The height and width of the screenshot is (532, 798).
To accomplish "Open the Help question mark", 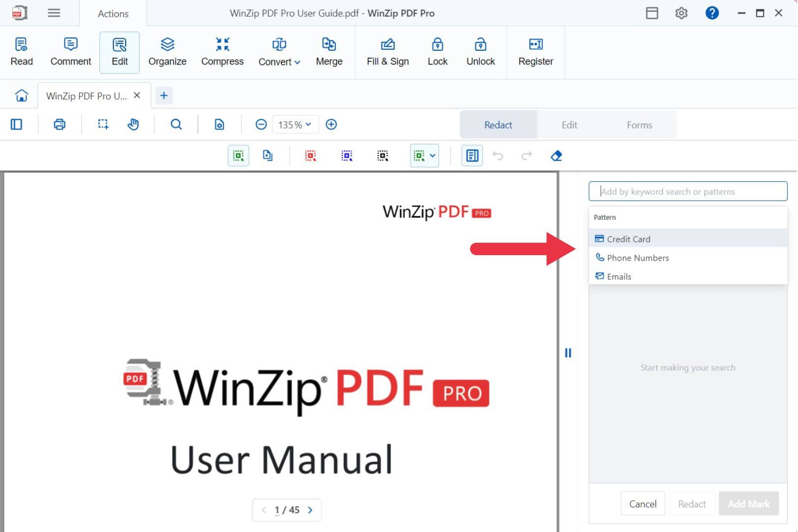I will [x=712, y=13].
